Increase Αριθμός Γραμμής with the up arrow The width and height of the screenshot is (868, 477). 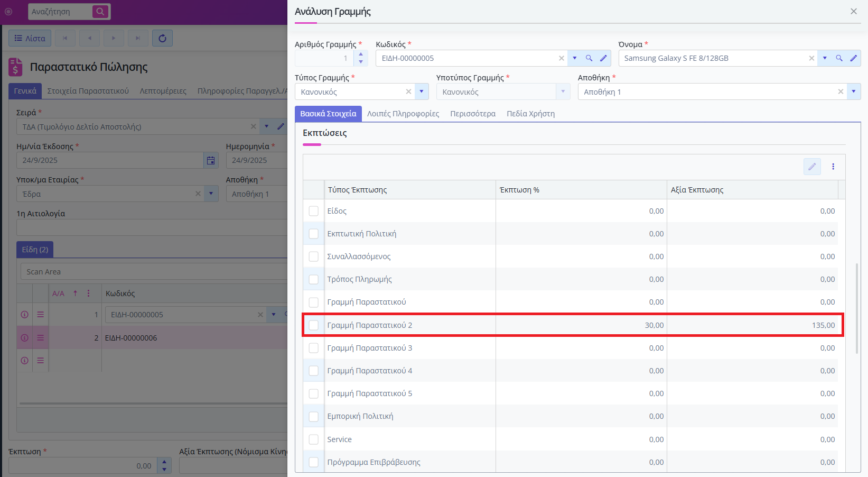click(x=361, y=54)
